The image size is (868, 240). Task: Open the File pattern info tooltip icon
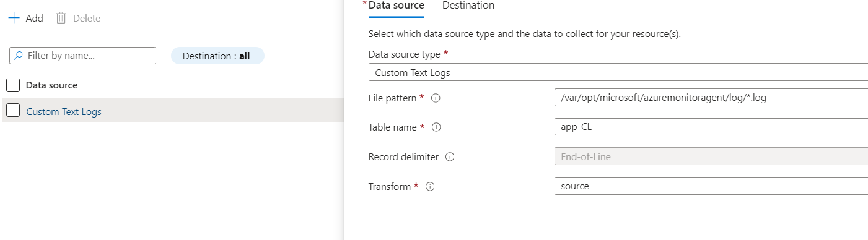(x=436, y=98)
